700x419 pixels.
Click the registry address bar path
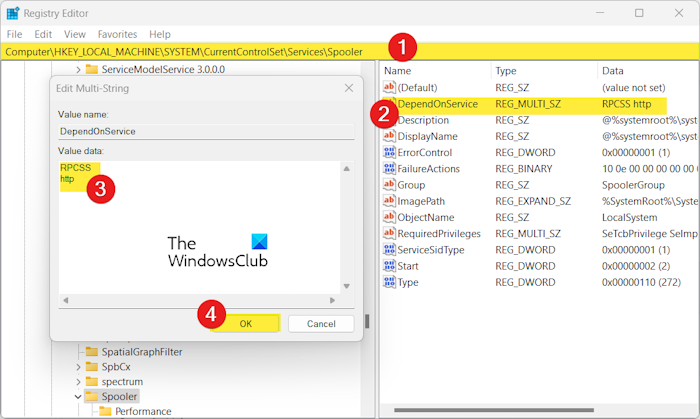click(184, 52)
